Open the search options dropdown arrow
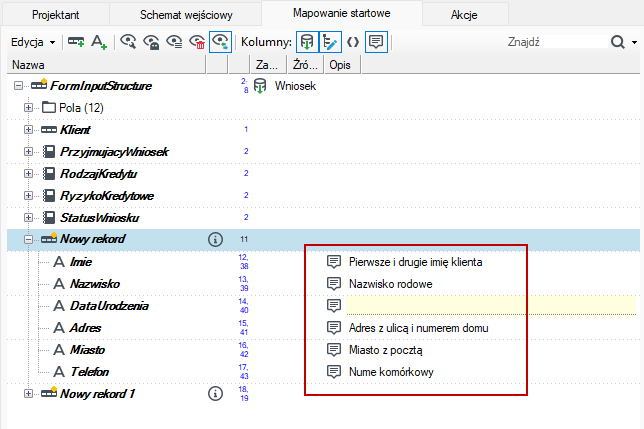 (x=635, y=42)
